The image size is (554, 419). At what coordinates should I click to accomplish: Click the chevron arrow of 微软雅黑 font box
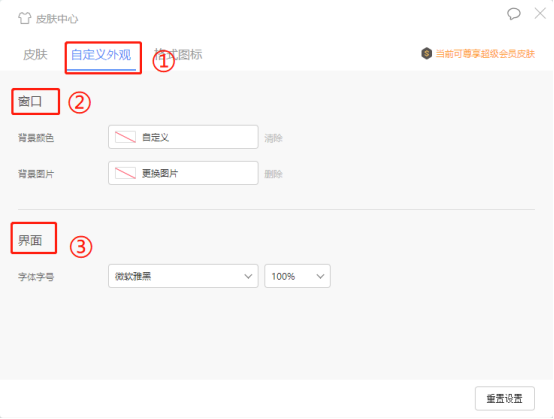248,276
